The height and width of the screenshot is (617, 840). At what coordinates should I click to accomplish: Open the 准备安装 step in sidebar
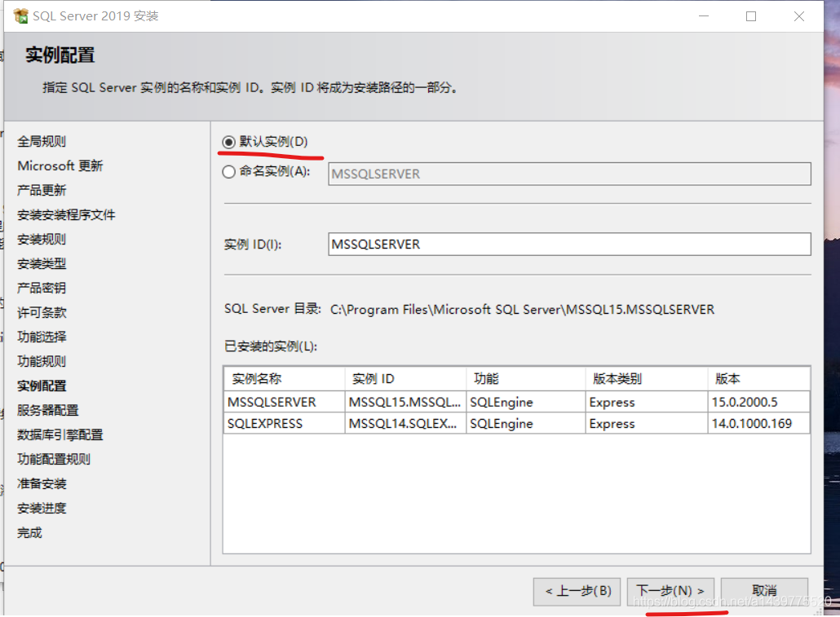(x=42, y=483)
